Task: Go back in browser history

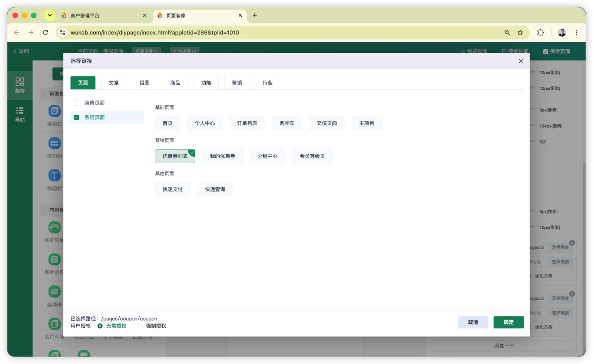Action: (16, 33)
